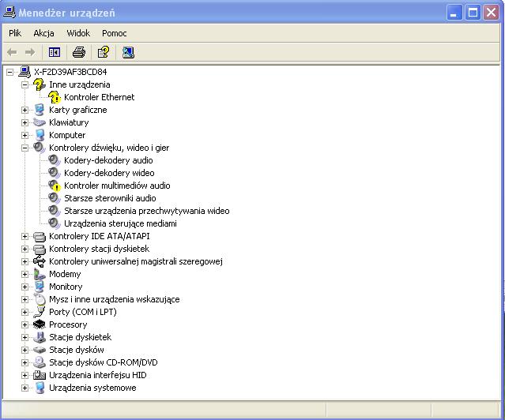Collapse the root computer node X-F2D39AF3BCD84
This screenshot has width=505, height=420.
pos(10,72)
